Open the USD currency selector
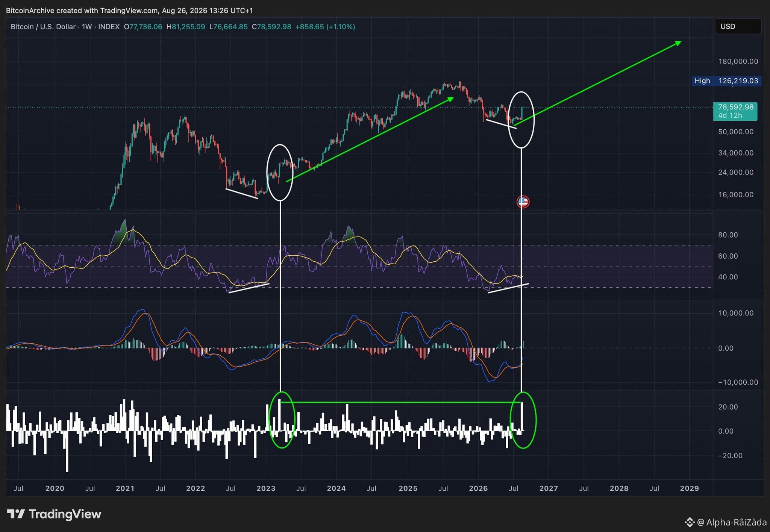The height and width of the screenshot is (532, 770). click(738, 26)
